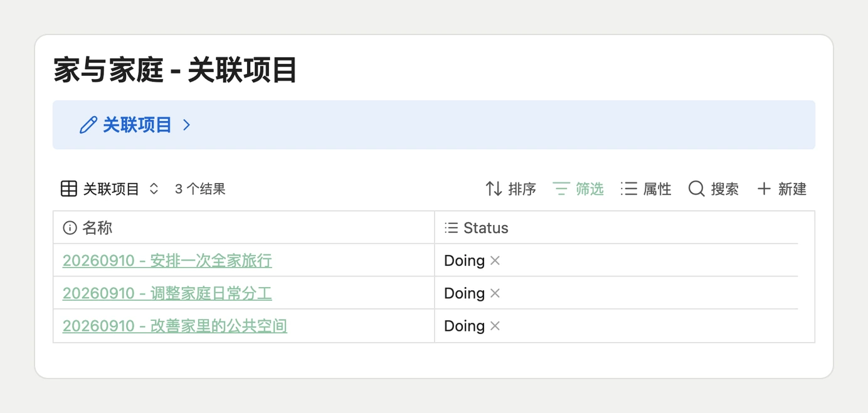The image size is (868, 413).
Task: Open the 筛选 filter options
Action: pyautogui.click(x=578, y=189)
